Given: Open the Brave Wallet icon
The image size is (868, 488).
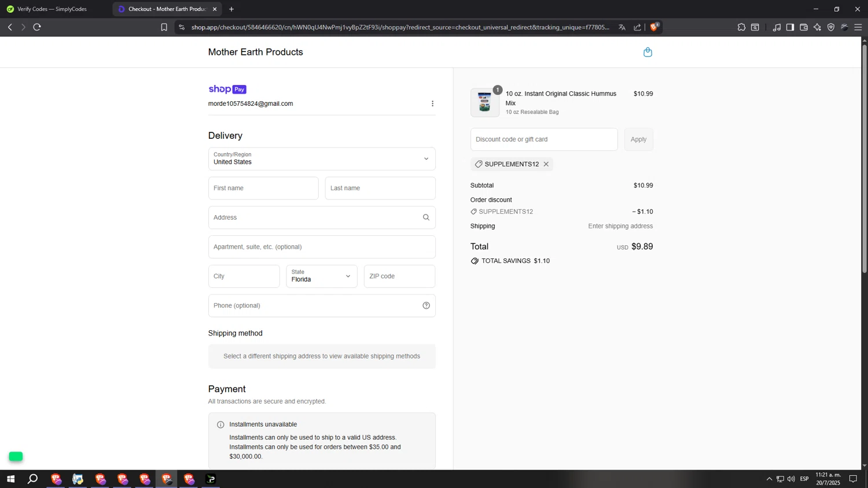Looking at the screenshot, I should (x=804, y=27).
